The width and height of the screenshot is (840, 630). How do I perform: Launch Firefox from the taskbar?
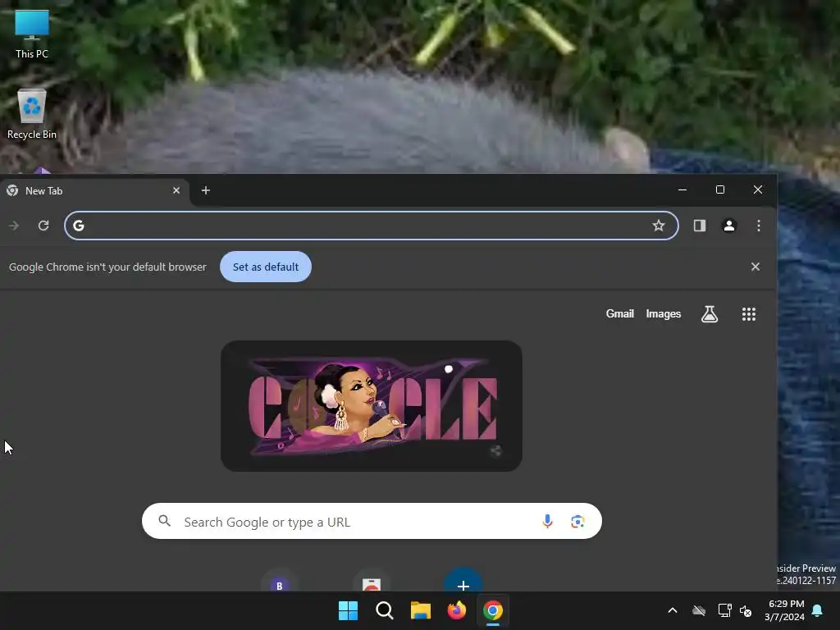coord(456,610)
